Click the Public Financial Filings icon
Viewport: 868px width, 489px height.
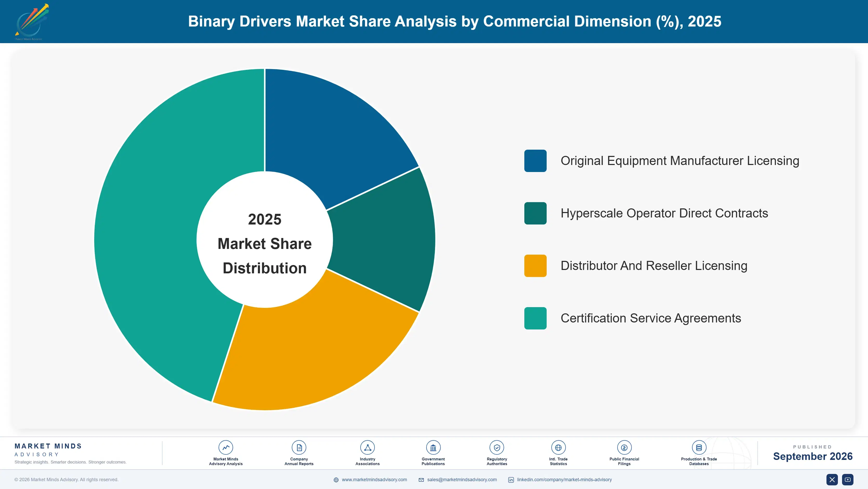click(x=624, y=447)
